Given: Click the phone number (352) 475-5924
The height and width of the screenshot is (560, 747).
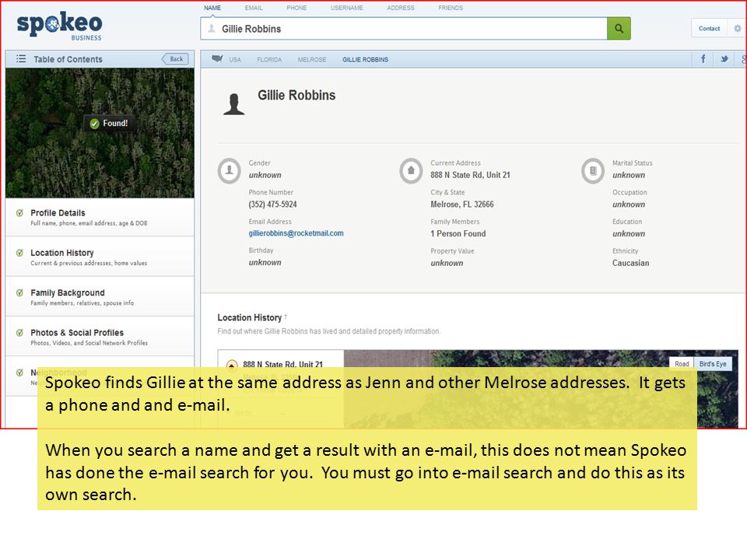Looking at the screenshot, I should pos(272,205).
